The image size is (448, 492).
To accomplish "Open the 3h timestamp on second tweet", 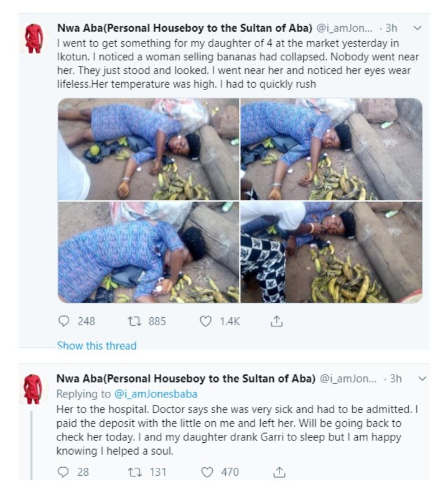I will point(396,378).
